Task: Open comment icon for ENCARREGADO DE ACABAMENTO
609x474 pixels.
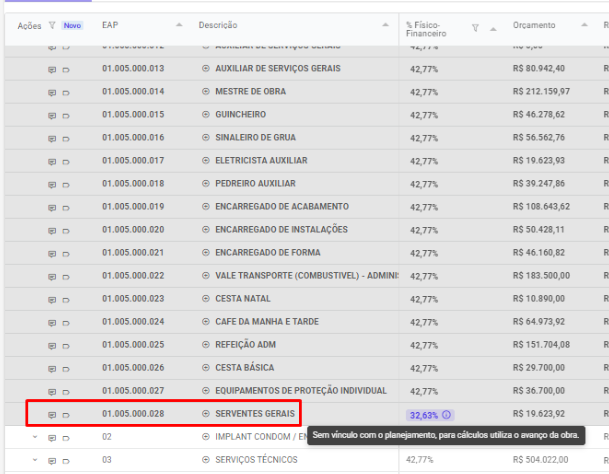Action: (52, 208)
